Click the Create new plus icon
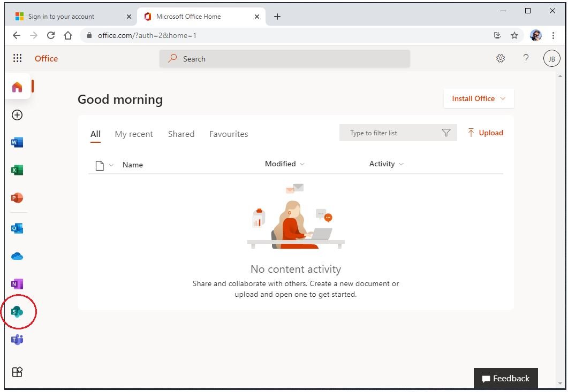 [x=17, y=115]
